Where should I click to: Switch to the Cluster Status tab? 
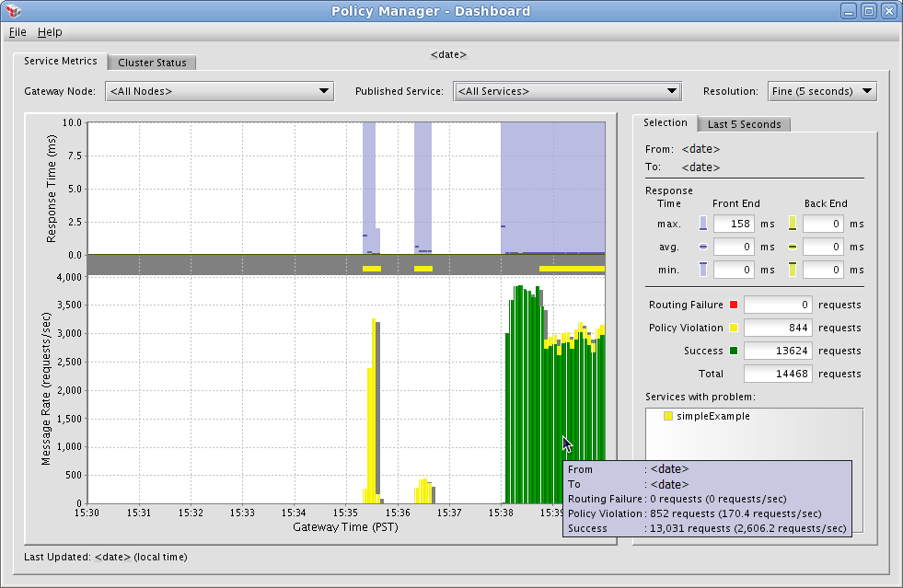(x=152, y=63)
